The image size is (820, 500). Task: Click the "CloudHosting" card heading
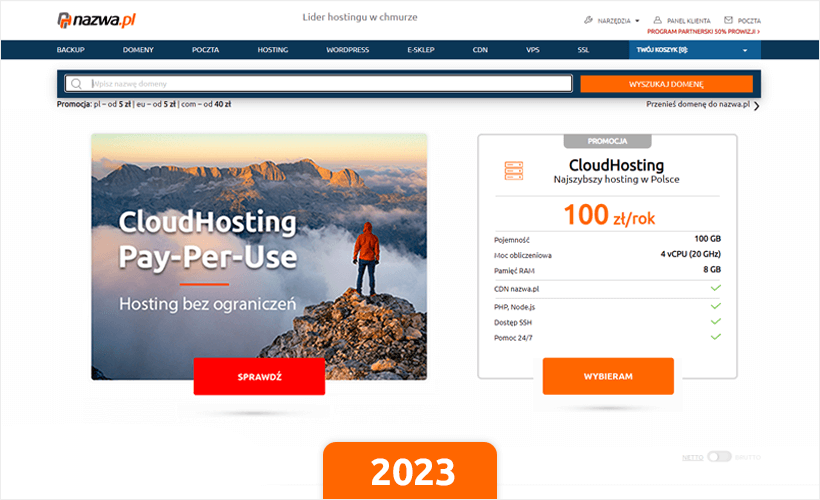(616, 165)
